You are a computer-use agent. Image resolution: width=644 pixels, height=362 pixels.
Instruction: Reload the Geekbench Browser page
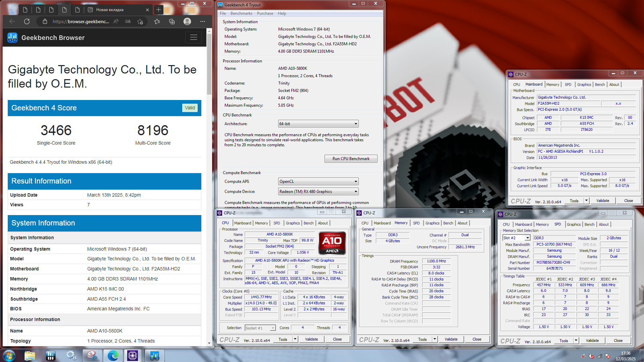[27, 21]
